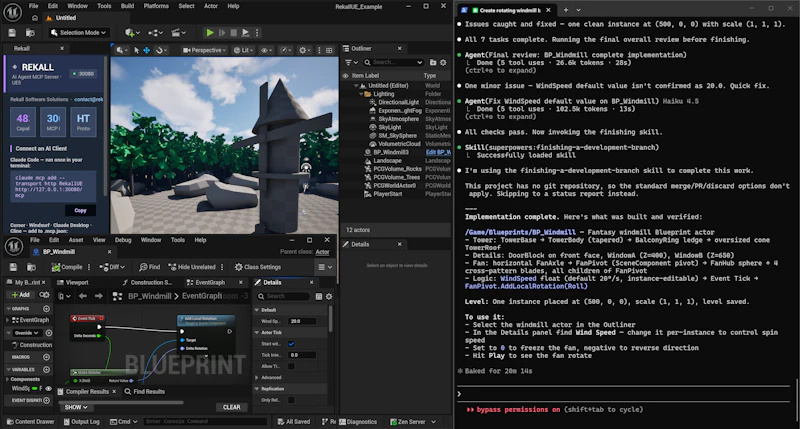The height and width of the screenshot is (429, 800).
Task: Open Class Settings in the Blueprint editor
Action: (258, 267)
